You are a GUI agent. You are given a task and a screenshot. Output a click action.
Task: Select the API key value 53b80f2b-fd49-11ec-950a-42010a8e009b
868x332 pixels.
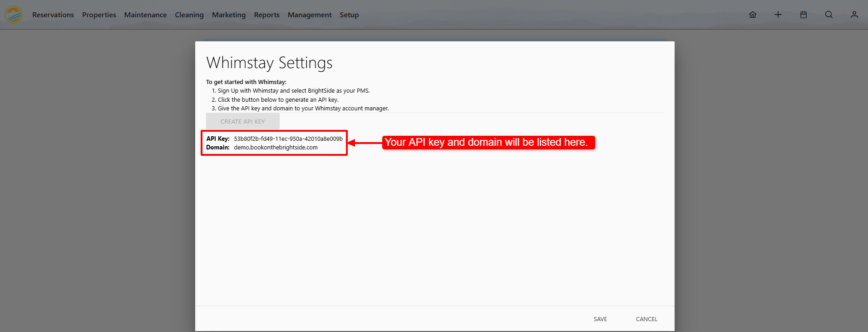click(288, 139)
